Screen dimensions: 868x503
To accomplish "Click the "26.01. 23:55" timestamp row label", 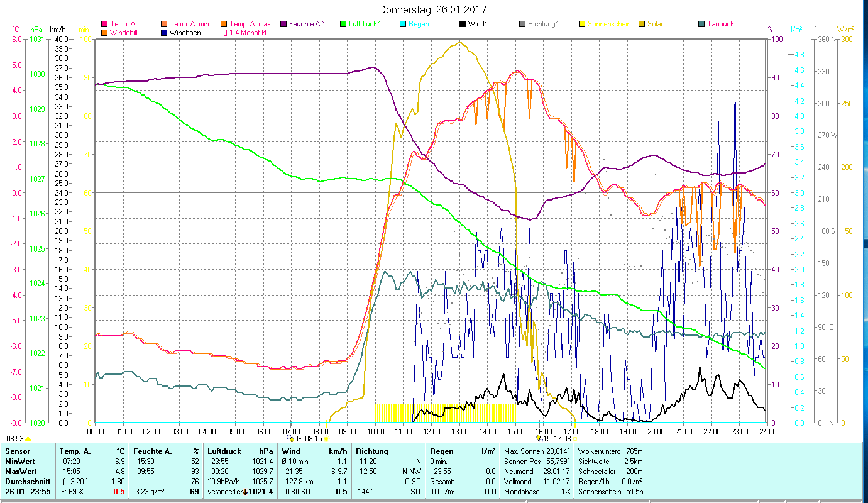I will click(x=28, y=491).
